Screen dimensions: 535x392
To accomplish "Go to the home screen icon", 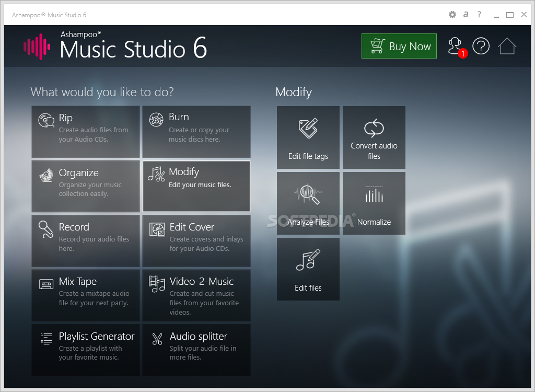I will click(507, 46).
